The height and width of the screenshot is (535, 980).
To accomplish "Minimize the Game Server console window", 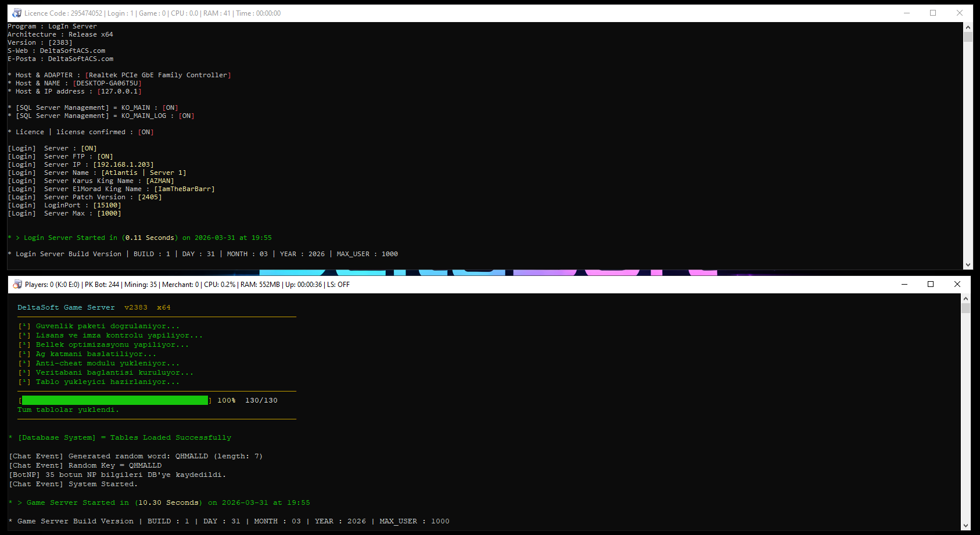I will (x=904, y=284).
